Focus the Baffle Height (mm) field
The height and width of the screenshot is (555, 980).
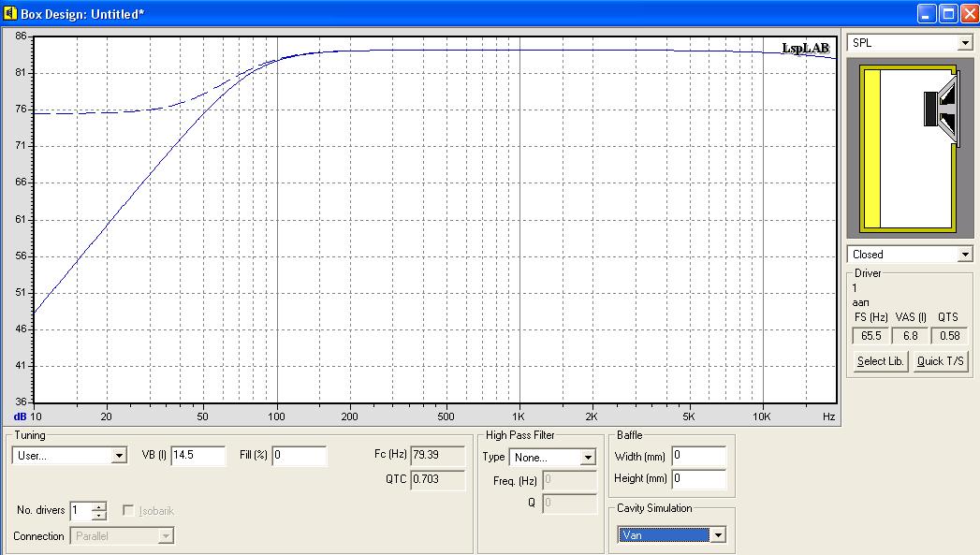coord(698,479)
